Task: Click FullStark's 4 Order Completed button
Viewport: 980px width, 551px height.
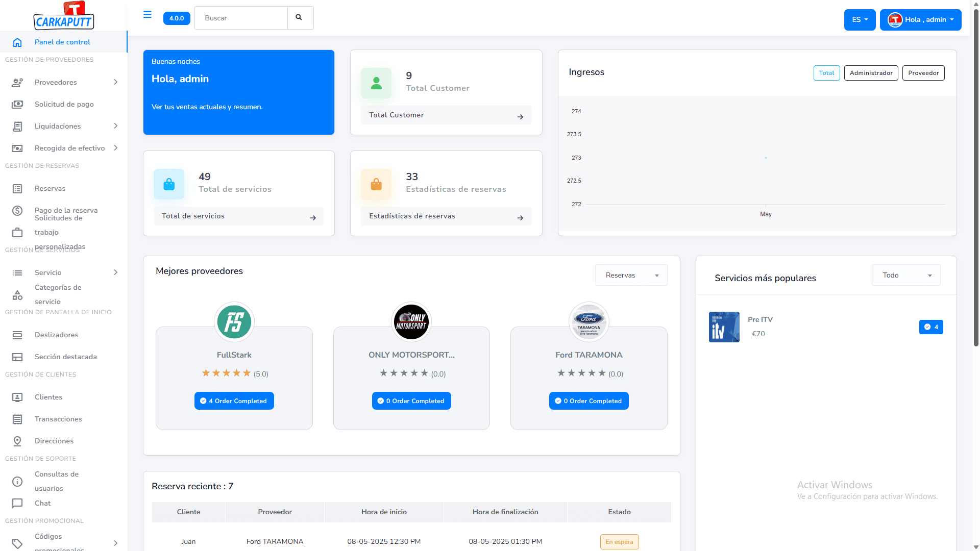Action: 234,401
